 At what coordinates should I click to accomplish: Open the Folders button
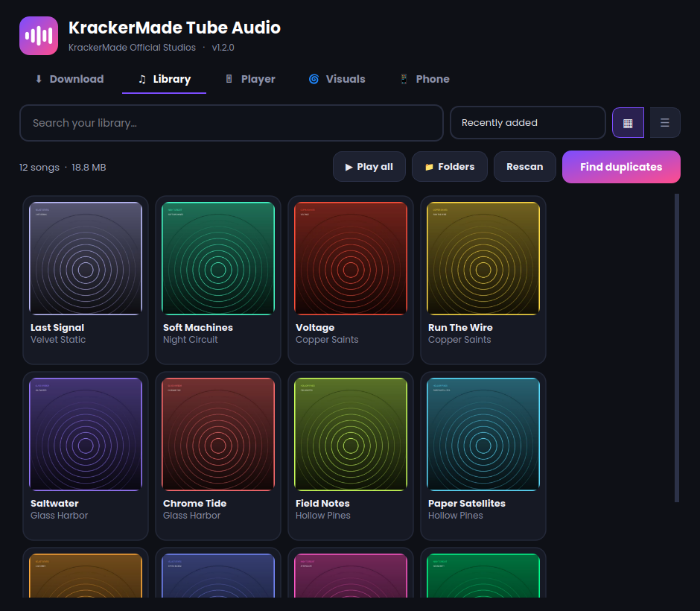[449, 167]
